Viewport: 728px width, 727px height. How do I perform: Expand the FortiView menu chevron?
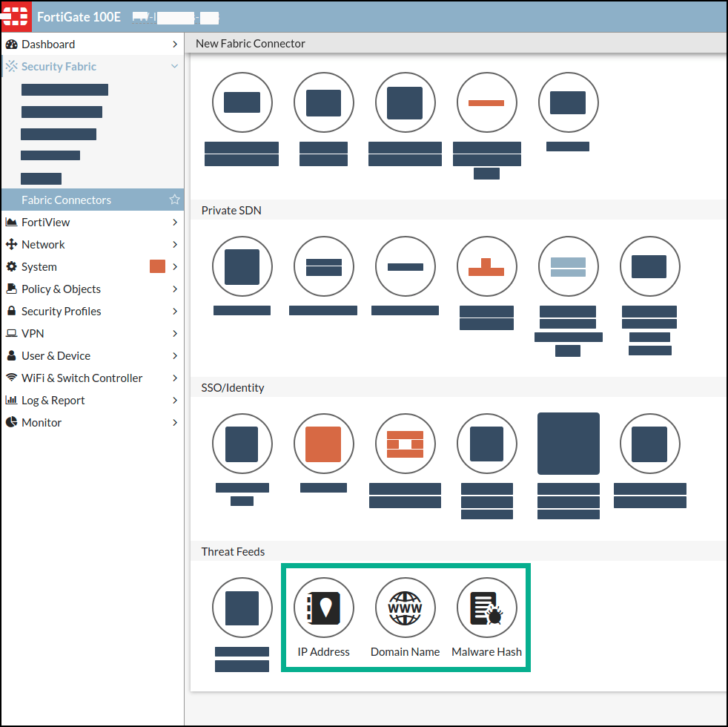pos(175,223)
